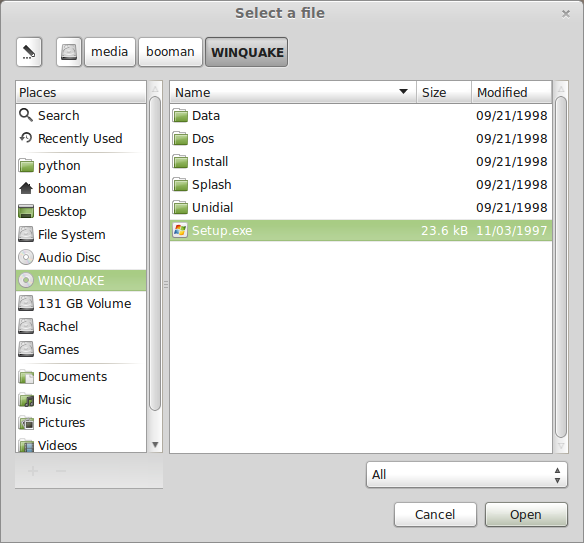Select the WINQUAKE path segment button

(247, 52)
